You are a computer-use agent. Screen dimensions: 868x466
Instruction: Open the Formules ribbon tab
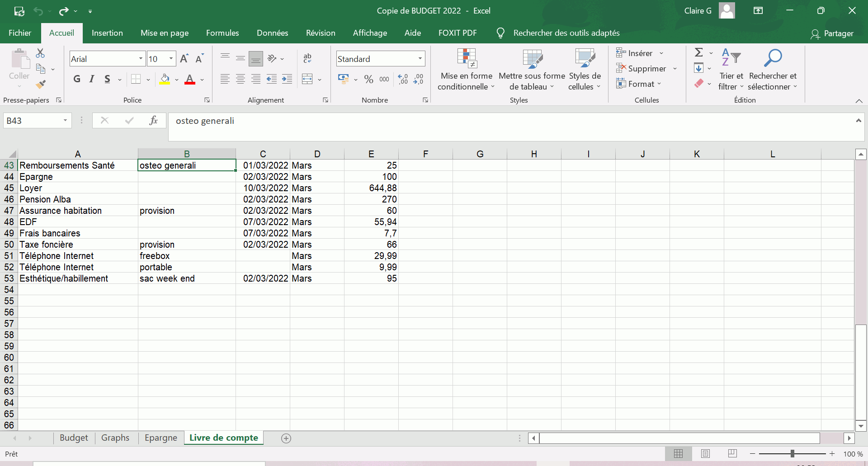(222, 33)
